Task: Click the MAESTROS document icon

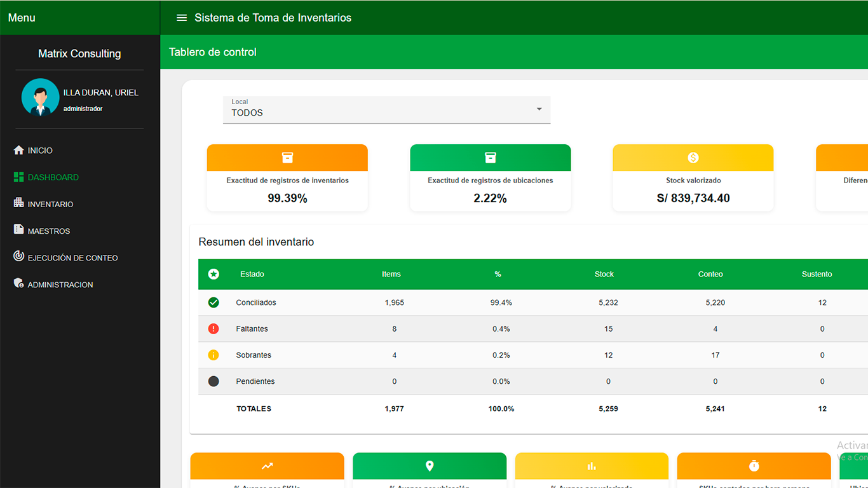Action: [x=18, y=230]
